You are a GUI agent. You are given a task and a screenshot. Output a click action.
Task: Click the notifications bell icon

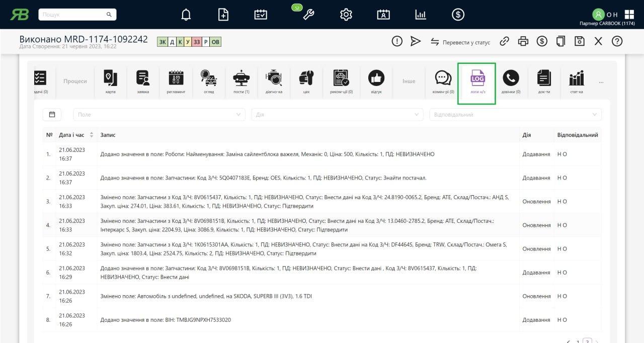click(186, 15)
